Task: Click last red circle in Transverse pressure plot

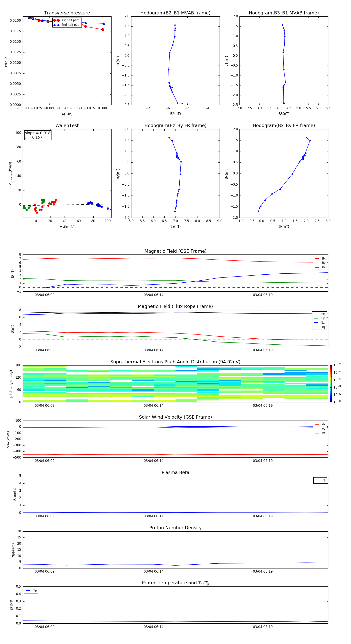Action: pyautogui.click(x=102, y=29)
